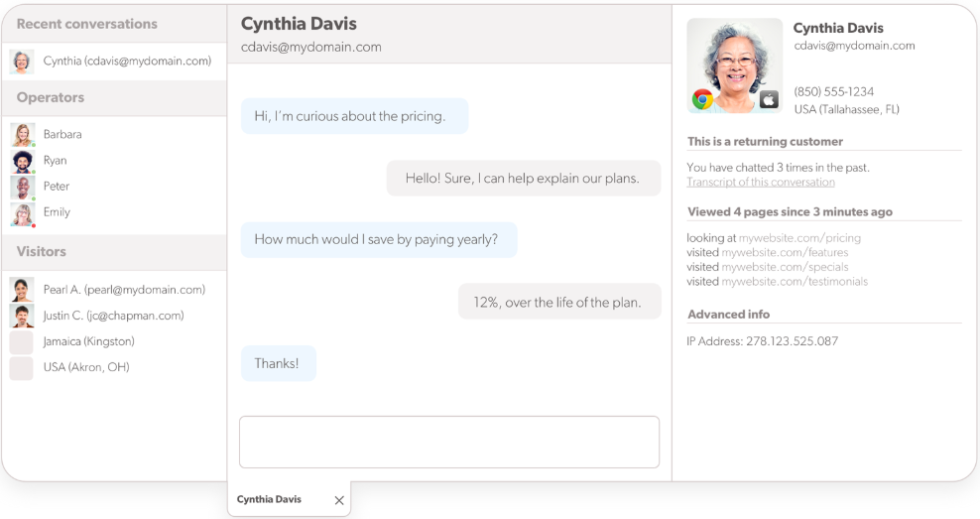980x519 pixels.
Task: Click the mywebsite.com/specials visited link
Action: (x=785, y=267)
